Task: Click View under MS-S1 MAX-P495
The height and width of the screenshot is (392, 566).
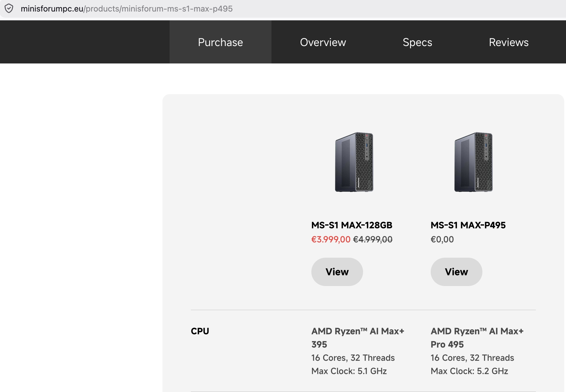Action: tap(456, 272)
